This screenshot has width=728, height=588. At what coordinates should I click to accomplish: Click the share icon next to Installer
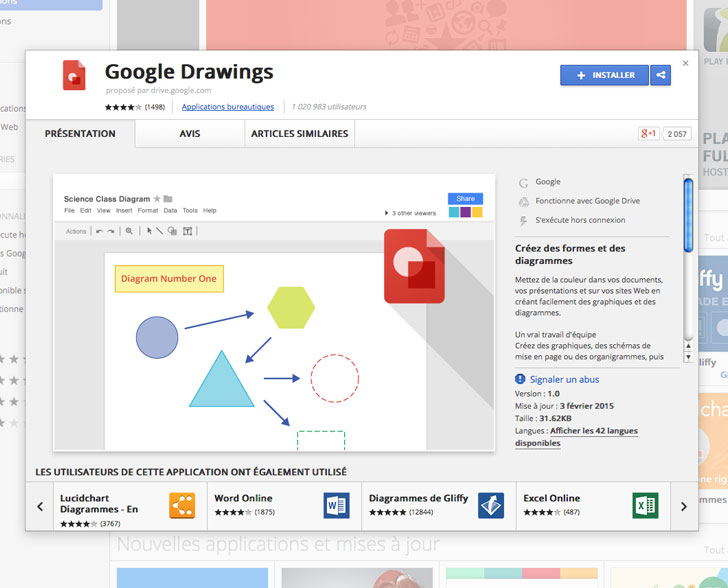tap(660, 75)
